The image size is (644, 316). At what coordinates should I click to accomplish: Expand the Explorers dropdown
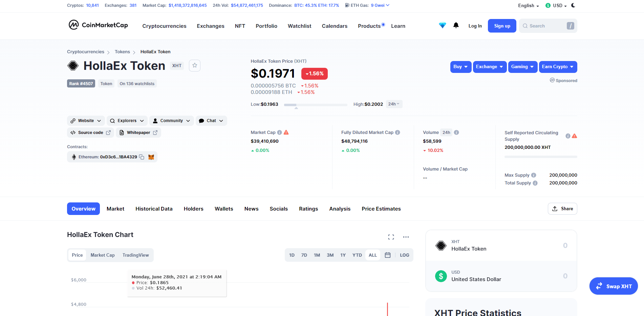coord(127,121)
